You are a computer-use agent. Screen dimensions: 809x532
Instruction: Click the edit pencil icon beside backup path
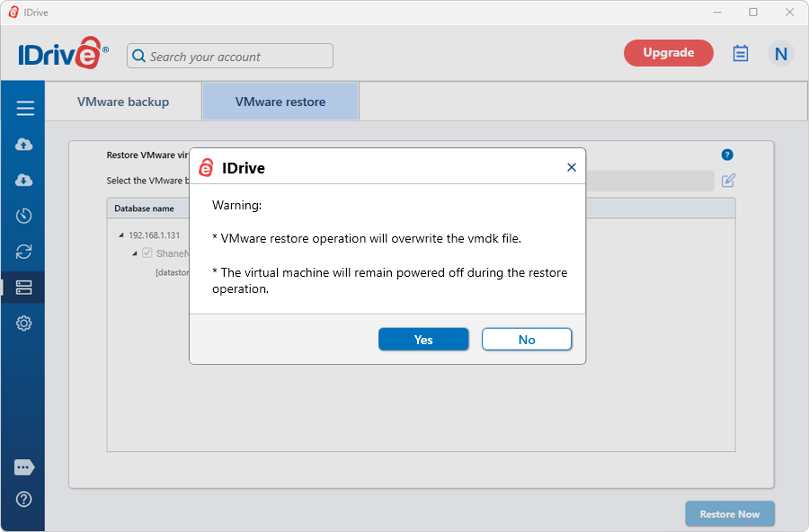[x=728, y=181]
